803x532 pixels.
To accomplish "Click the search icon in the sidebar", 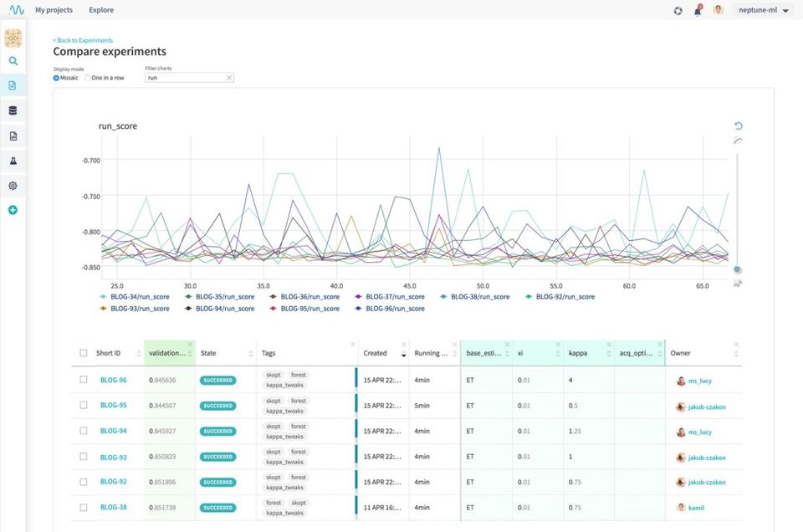I will [13, 61].
